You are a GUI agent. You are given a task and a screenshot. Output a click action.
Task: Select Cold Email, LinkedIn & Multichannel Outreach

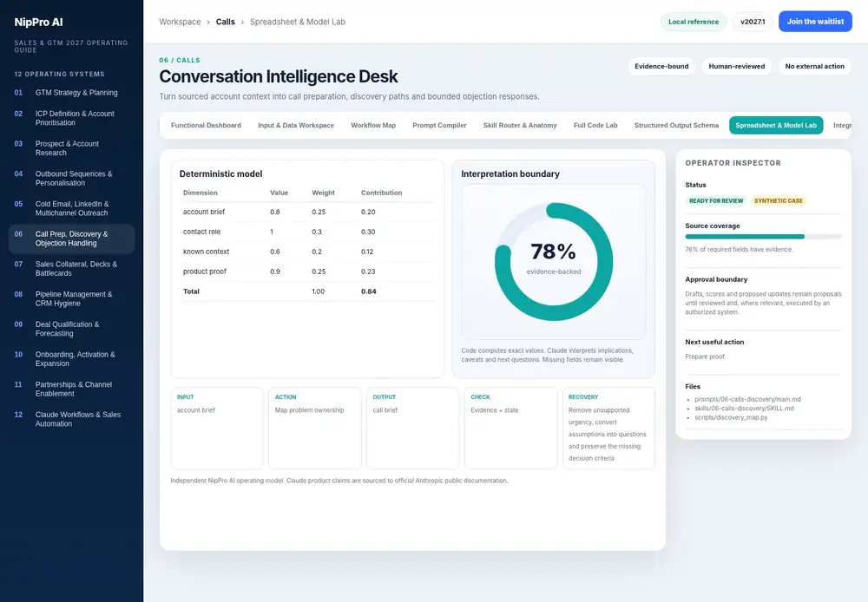[71, 208]
